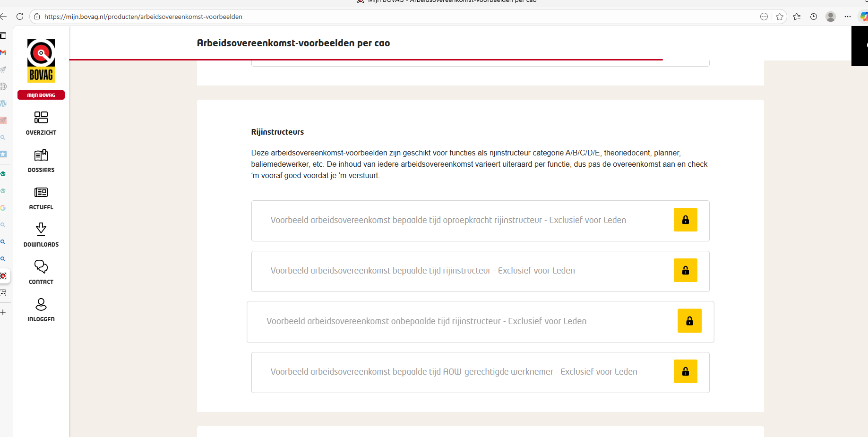The height and width of the screenshot is (437, 868).
Task: Refresh the page in the browser
Action: [20, 17]
